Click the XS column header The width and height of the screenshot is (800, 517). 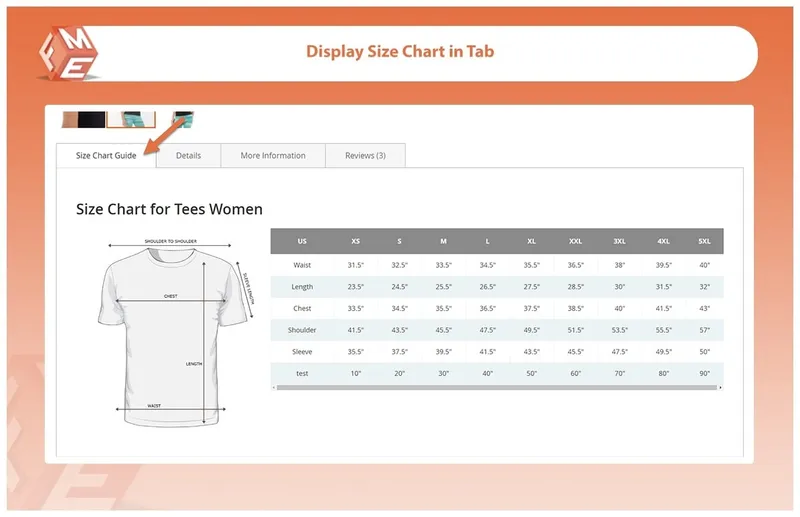pyautogui.click(x=356, y=241)
